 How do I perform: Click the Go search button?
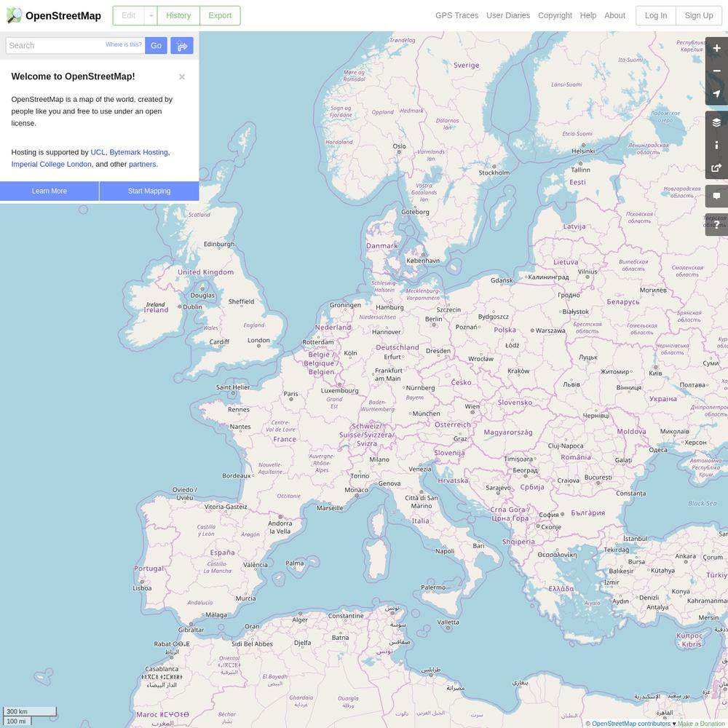coord(156,45)
